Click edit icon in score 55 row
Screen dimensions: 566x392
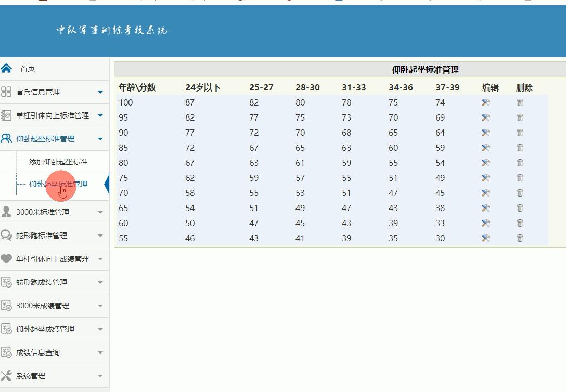[486, 238]
